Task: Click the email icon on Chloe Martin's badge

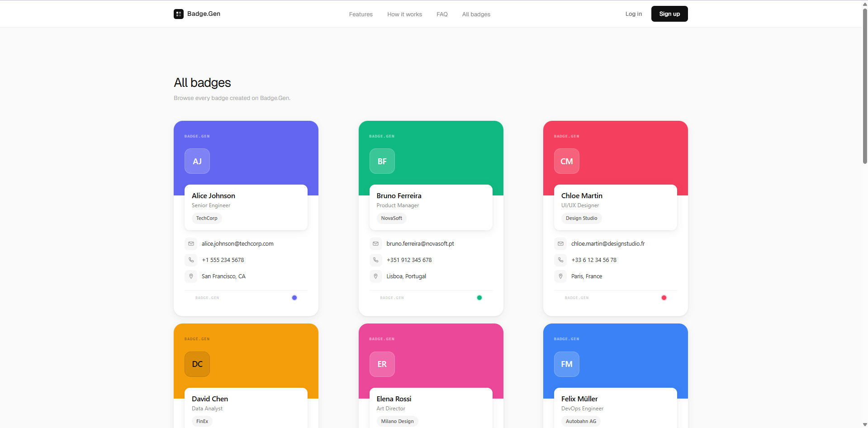Action: point(560,244)
